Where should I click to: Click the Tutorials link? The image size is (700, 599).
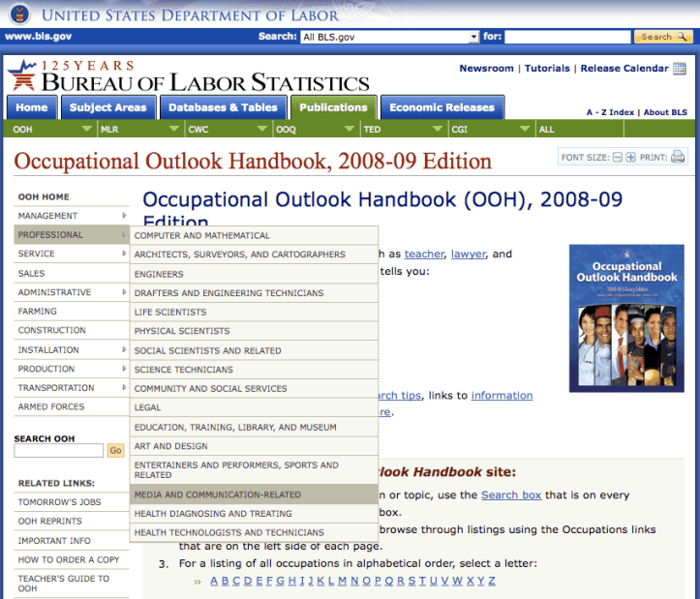[x=547, y=69]
